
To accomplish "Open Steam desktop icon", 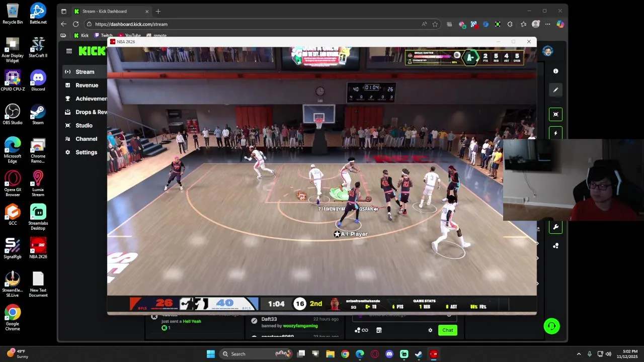I will point(38,114).
